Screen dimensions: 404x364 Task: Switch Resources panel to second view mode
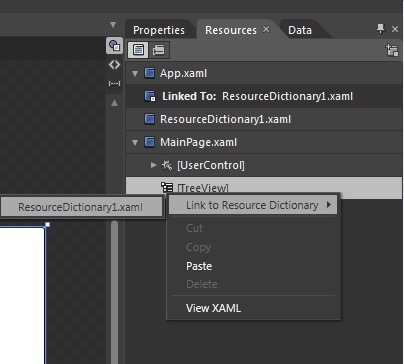[x=159, y=50]
